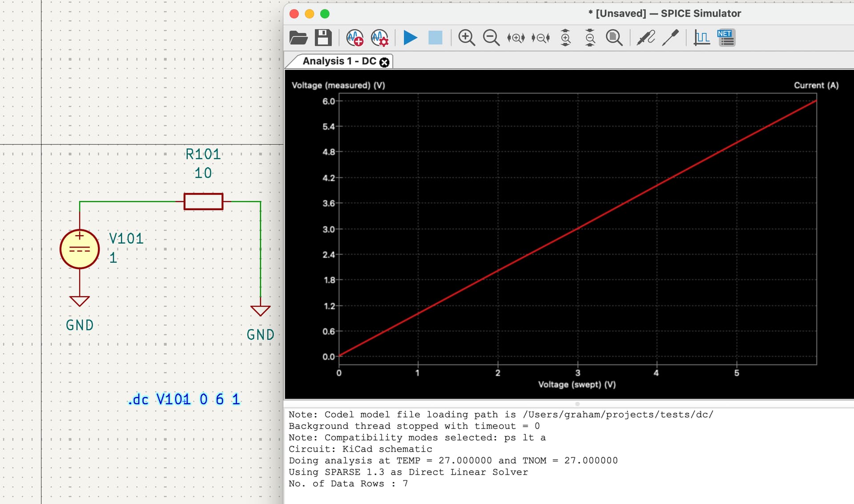Open a workbook with the folder icon
Viewport: 854px width, 504px height.
(298, 38)
